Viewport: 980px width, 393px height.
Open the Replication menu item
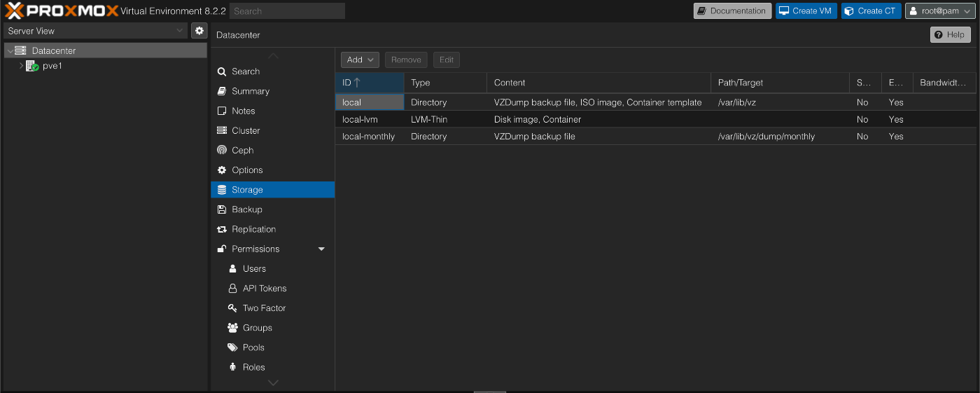pyautogui.click(x=273, y=229)
